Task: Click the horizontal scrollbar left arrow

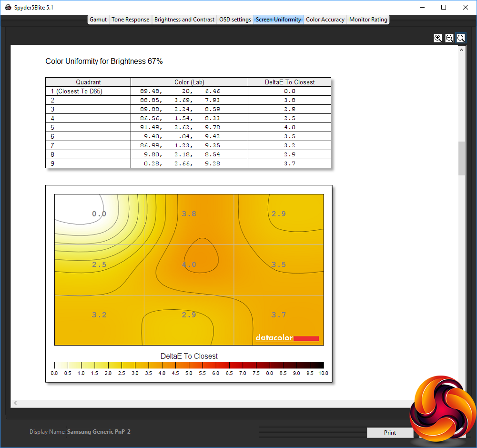Action: click(x=15, y=403)
